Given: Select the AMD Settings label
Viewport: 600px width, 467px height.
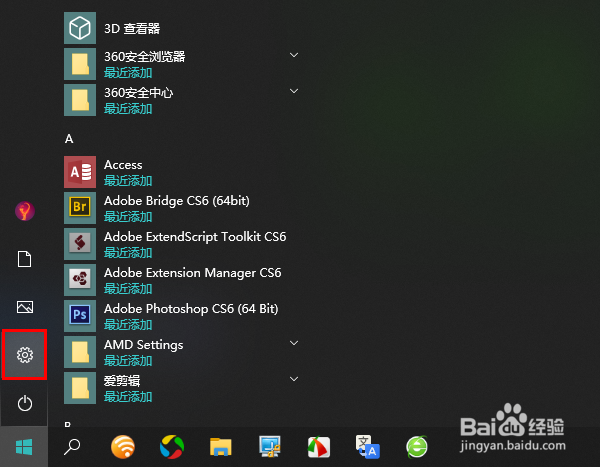Looking at the screenshot, I should [x=143, y=345].
